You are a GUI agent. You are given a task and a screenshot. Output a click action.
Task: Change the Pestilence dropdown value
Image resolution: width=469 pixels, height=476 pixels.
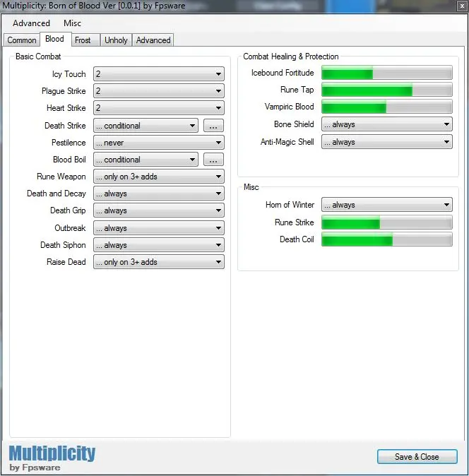pyautogui.click(x=159, y=143)
